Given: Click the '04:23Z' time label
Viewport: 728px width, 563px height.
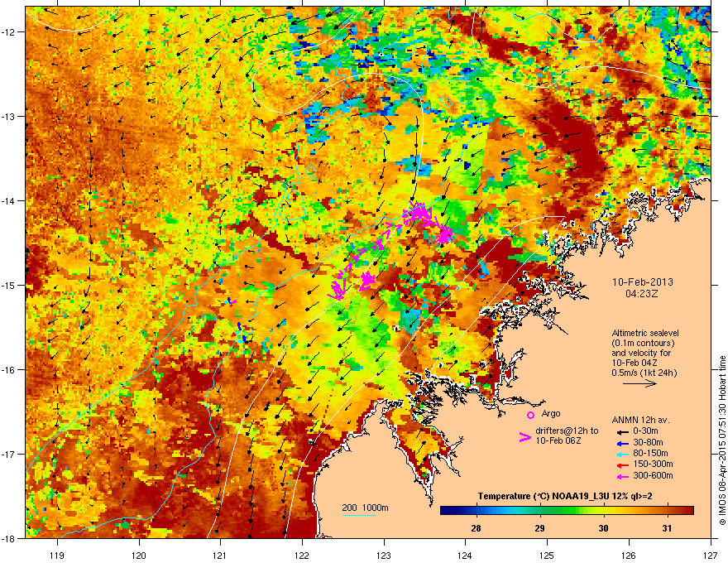Looking at the screenshot, I should pos(642,294).
